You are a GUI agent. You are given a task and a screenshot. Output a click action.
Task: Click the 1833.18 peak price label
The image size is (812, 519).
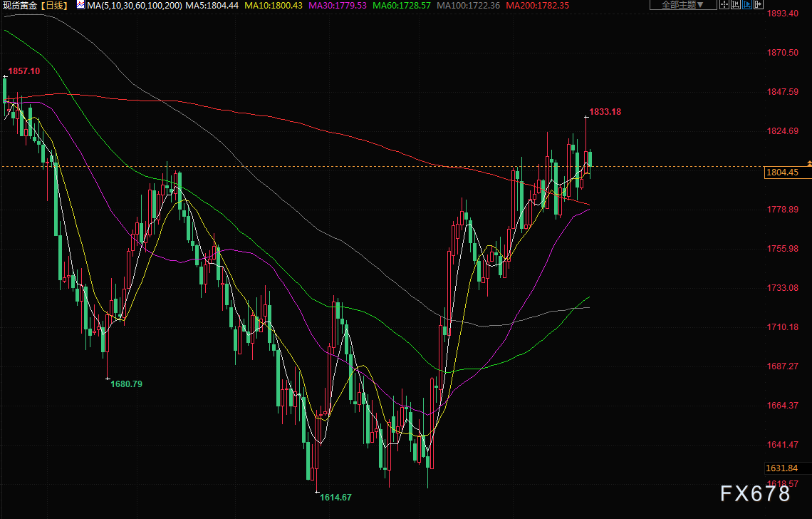click(605, 111)
